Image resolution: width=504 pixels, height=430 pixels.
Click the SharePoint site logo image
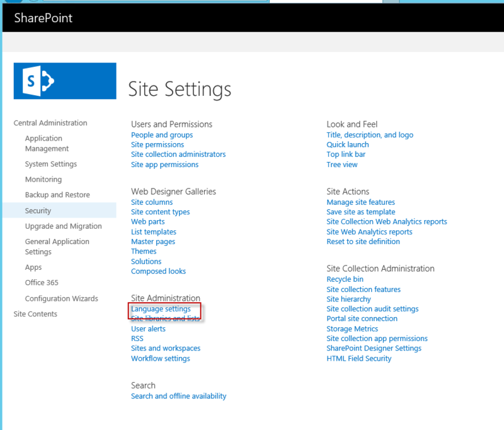pos(65,81)
